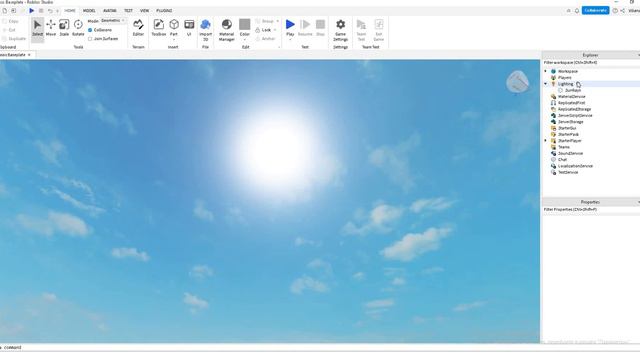Open the help question mark icon
The width and height of the screenshot is (640, 360).
pos(615,11)
